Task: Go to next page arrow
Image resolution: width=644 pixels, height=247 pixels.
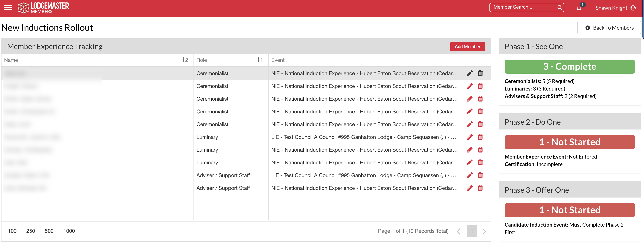Action: tap(484, 231)
